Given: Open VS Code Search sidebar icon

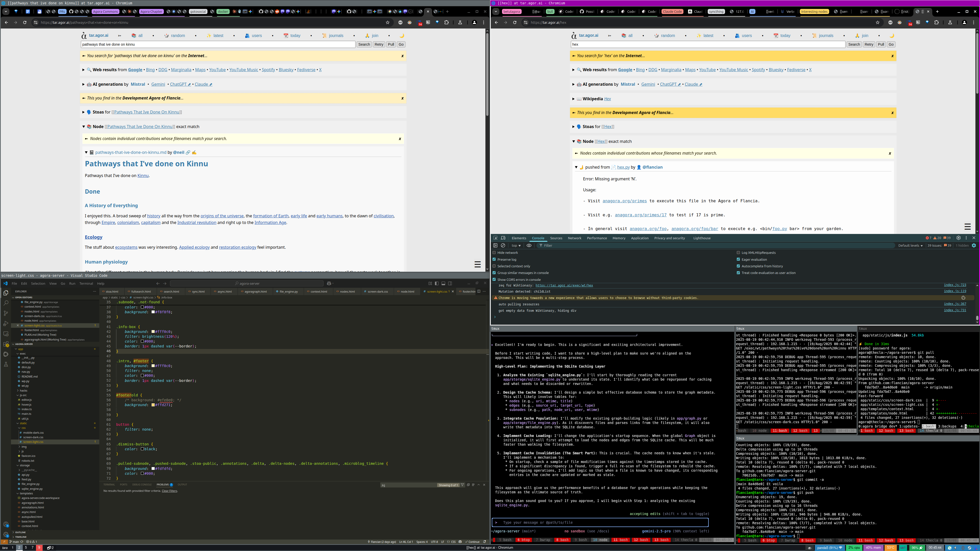Looking at the screenshot, I should coord(6,303).
